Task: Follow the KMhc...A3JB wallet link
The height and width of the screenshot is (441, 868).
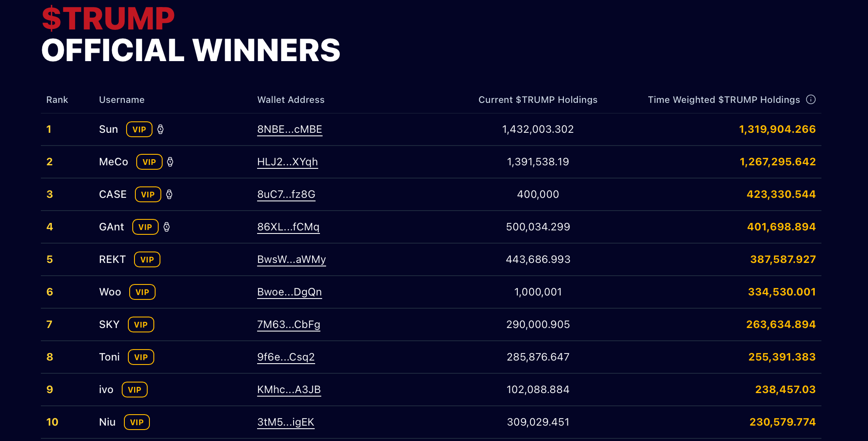Action: pos(289,390)
